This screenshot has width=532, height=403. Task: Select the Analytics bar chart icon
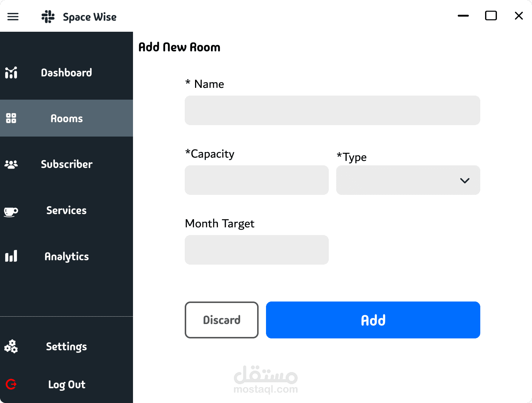tap(11, 256)
